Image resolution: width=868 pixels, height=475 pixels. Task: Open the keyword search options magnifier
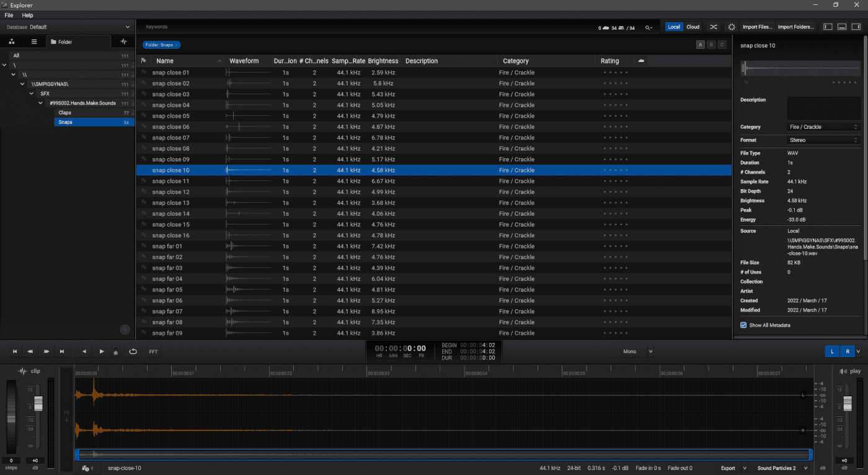point(649,27)
